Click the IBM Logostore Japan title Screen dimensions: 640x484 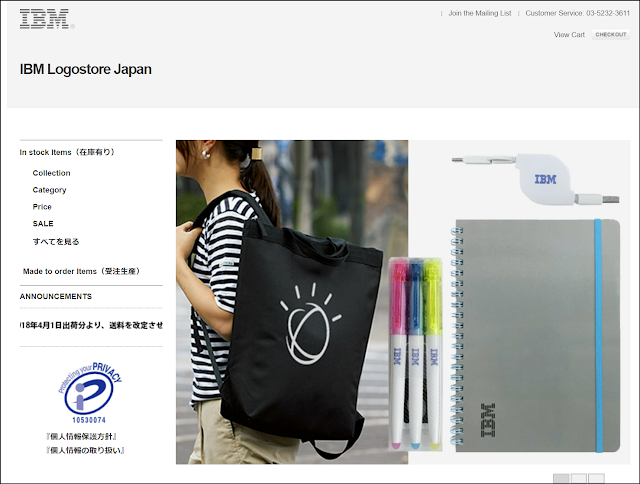click(86, 69)
